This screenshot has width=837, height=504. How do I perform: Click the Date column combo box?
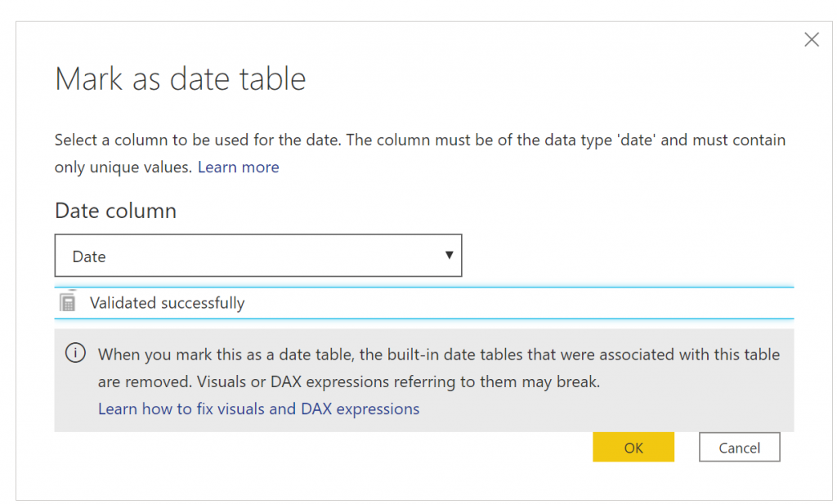point(258,256)
